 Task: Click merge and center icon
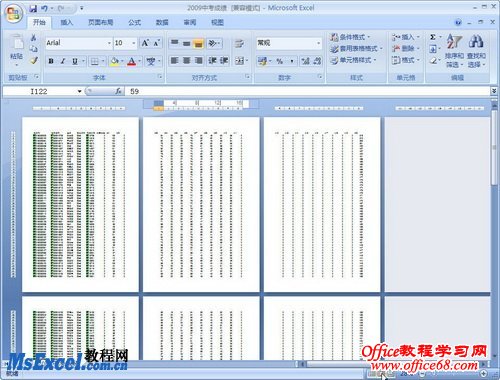click(239, 61)
